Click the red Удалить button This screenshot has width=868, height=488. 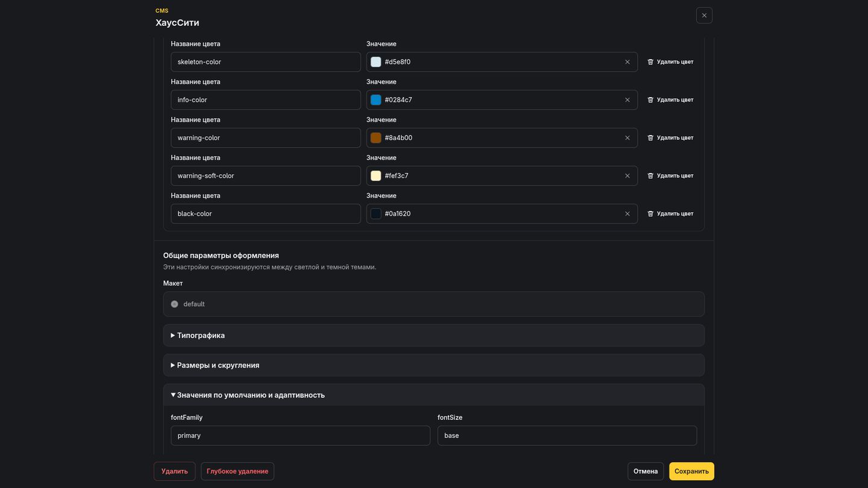pyautogui.click(x=174, y=471)
